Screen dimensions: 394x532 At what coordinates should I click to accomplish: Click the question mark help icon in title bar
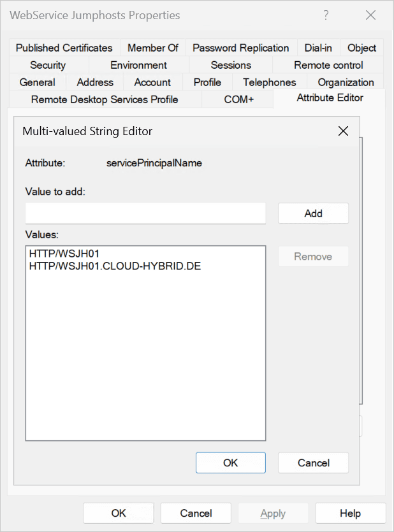click(x=326, y=15)
